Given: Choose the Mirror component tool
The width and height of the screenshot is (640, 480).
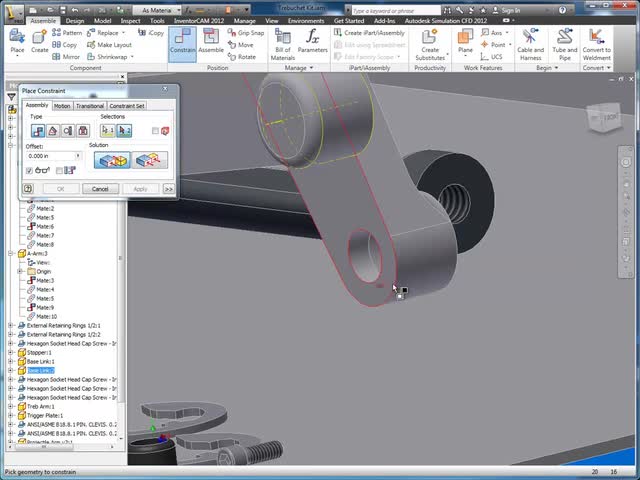Looking at the screenshot, I should [66, 57].
